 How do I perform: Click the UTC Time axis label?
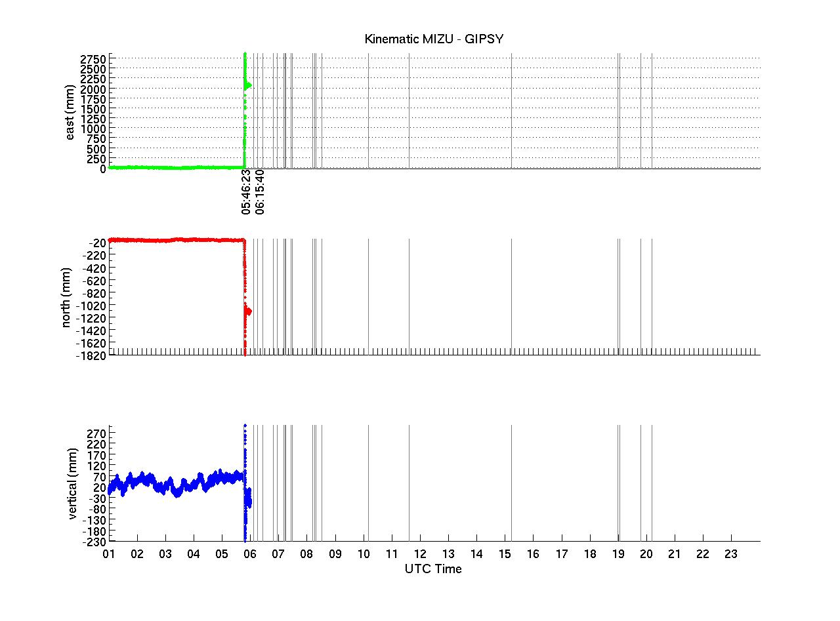click(433, 569)
